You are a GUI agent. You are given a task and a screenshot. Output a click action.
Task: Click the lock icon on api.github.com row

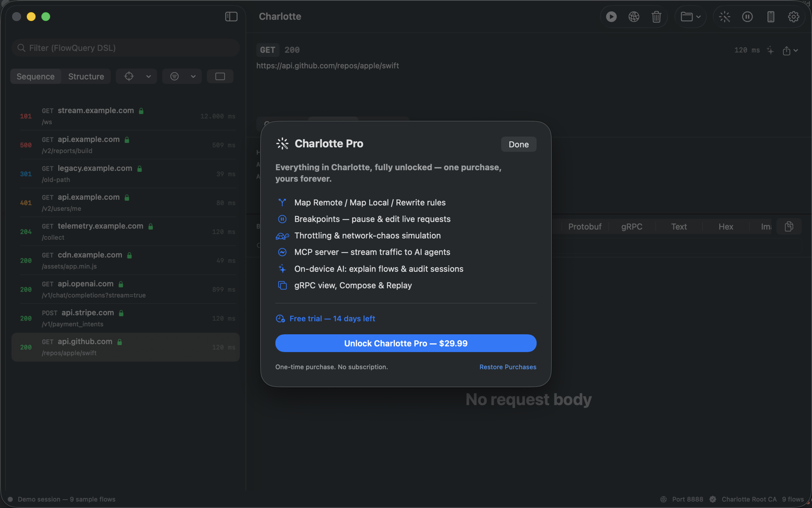click(120, 342)
